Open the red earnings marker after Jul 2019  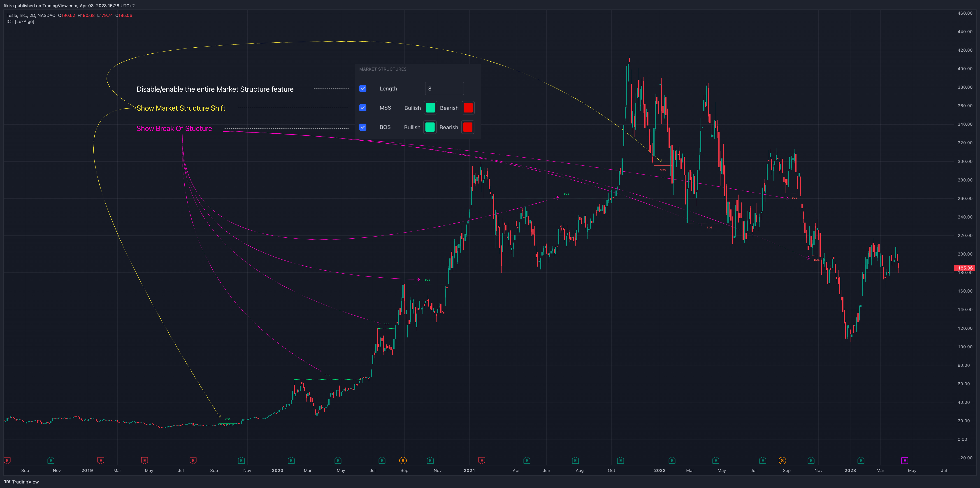tap(193, 461)
